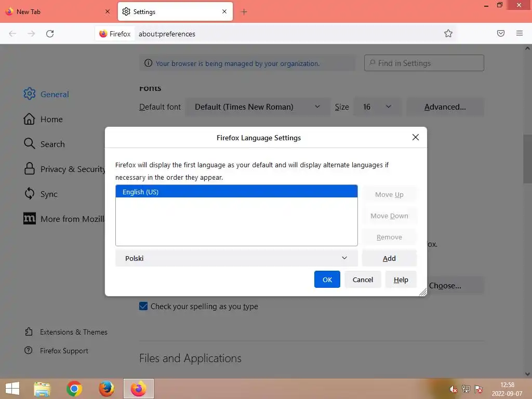This screenshot has height=399, width=532.
Task: Open Advanced font settings
Action: click(x=445, y=107)
